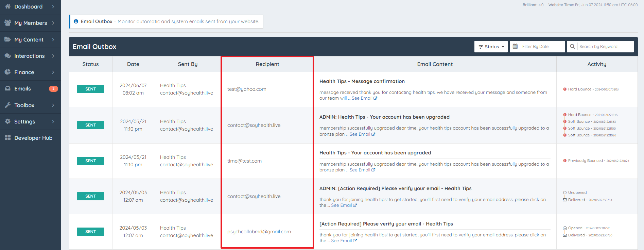Open See Email link for psychcollabmd verify email
The image size is (644, 250).
point(344,240)
